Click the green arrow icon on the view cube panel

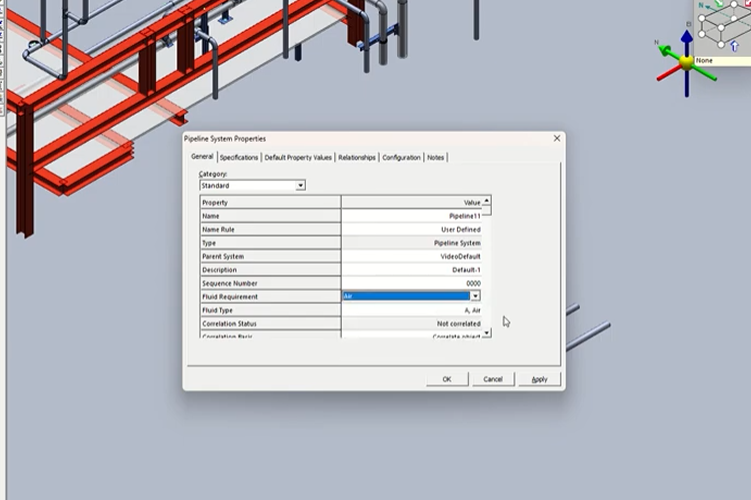(719, 5)
